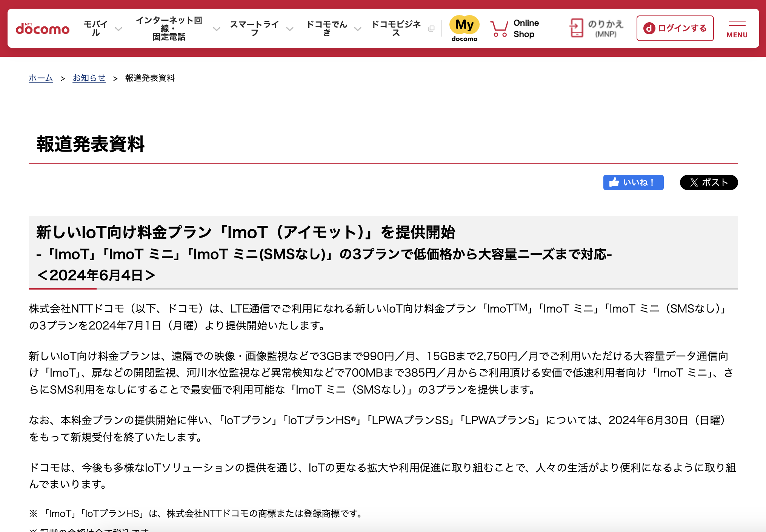Open the お知らせ breadcrumb link
766x532 pixels.
click(x=89, y=78)
